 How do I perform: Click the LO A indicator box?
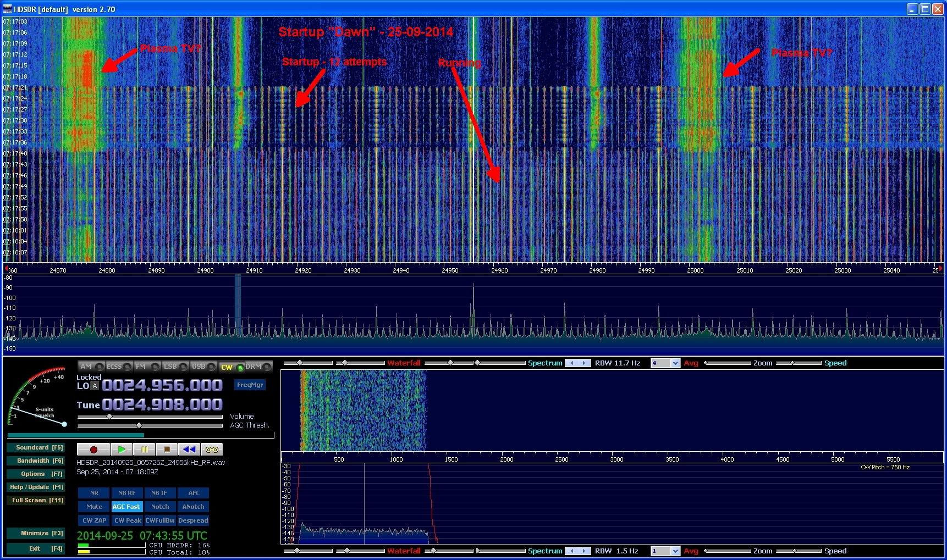[x=95, y=386]
